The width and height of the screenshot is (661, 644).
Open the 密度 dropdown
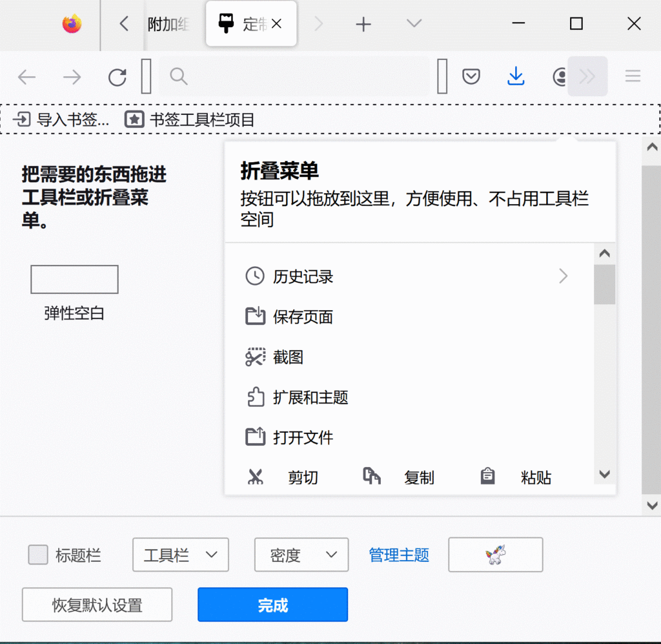point(301,555)
